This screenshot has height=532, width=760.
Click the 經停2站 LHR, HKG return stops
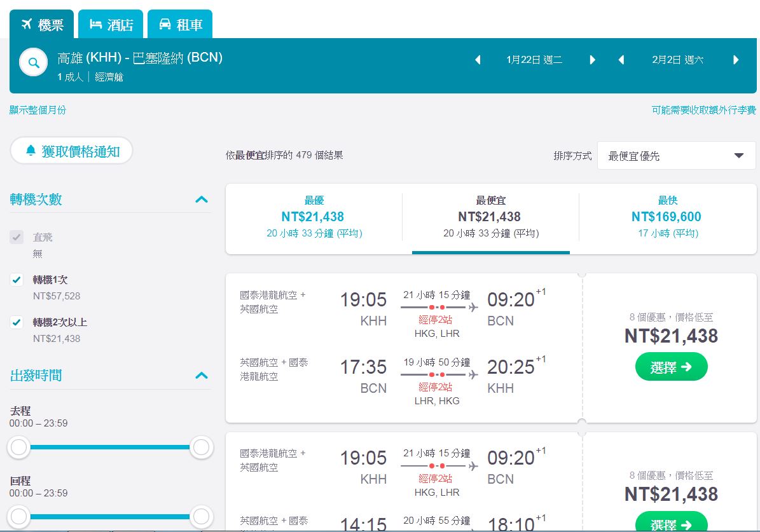tap(436, 393)
